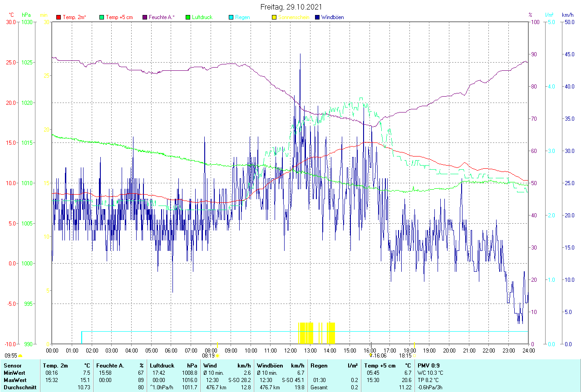Image resolution: width=581 pixels, height=392 pixels.
Task: Click the 'Feuchte A.' column header in table
Action: (x=110, y=366)
